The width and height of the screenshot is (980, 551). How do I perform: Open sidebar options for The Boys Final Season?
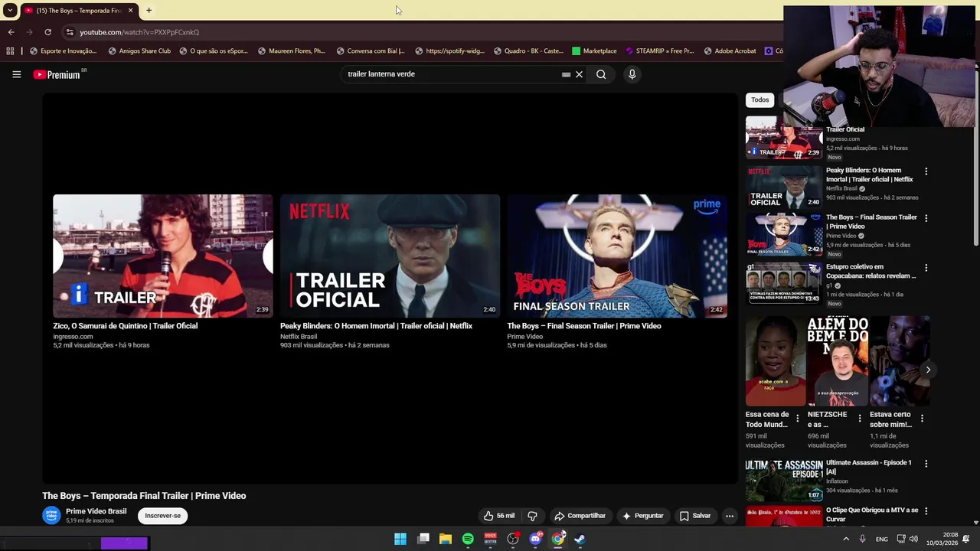pos(926,218)
